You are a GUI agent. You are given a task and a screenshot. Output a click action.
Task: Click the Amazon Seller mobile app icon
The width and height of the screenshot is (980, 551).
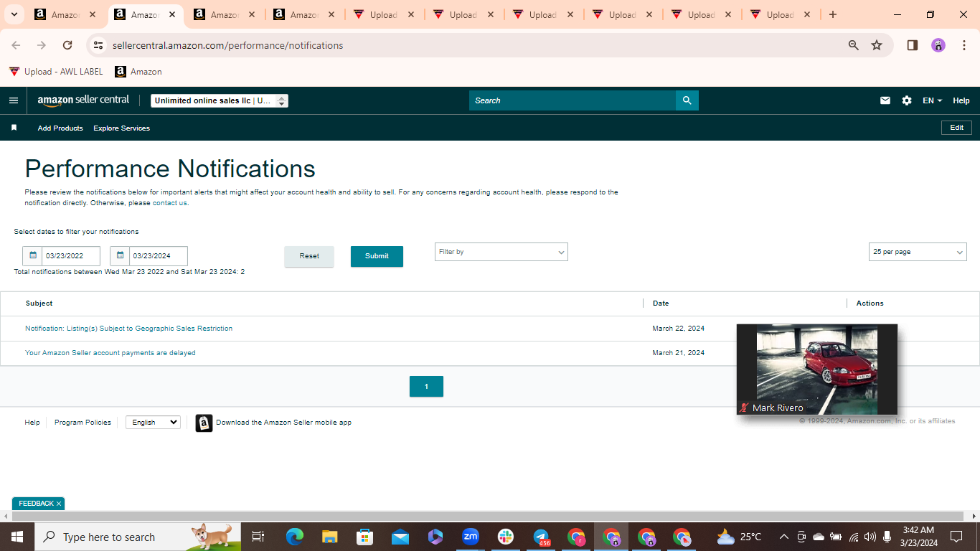pyautogui.click(x=204, y=423)
